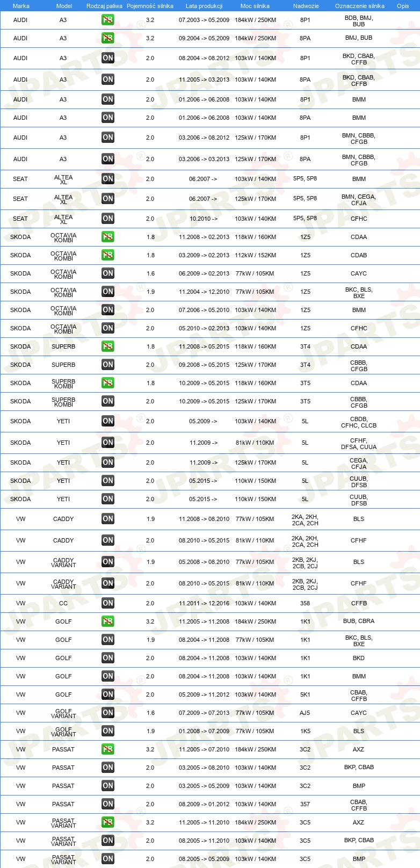Click the ON icon in the Octavia Kombi 1.6 CAYC row

[108, 273]
